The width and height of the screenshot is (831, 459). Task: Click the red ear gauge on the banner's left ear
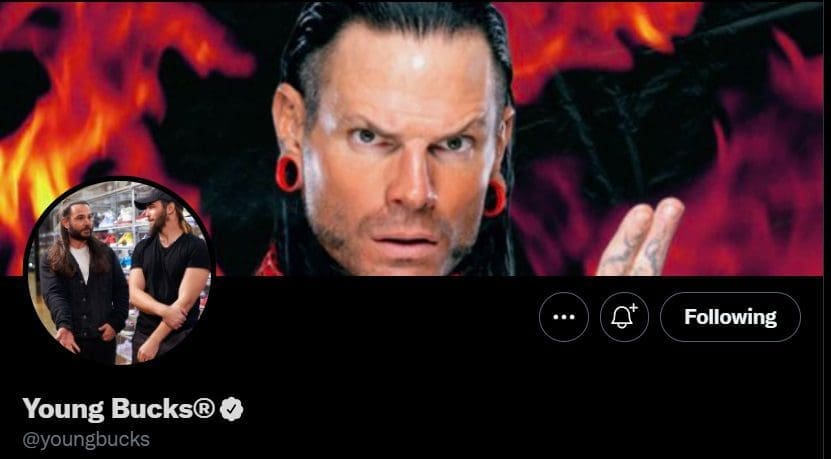pyautogui.click(x=288, y=174)
